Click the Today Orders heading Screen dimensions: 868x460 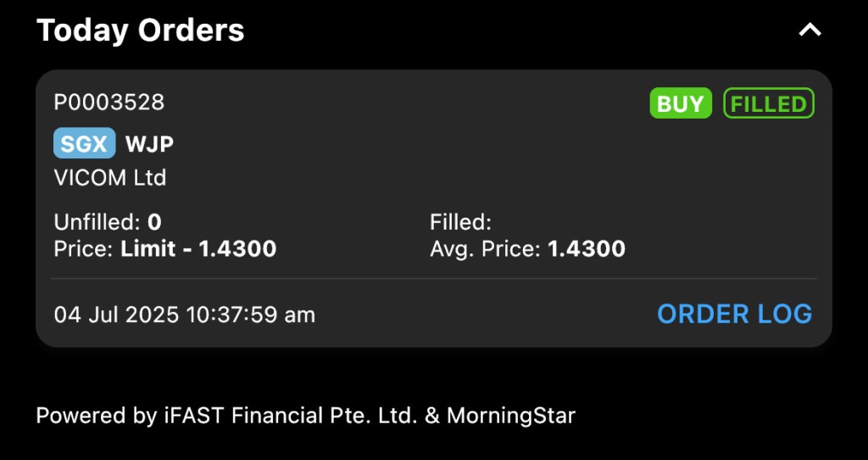coord(141,30)
